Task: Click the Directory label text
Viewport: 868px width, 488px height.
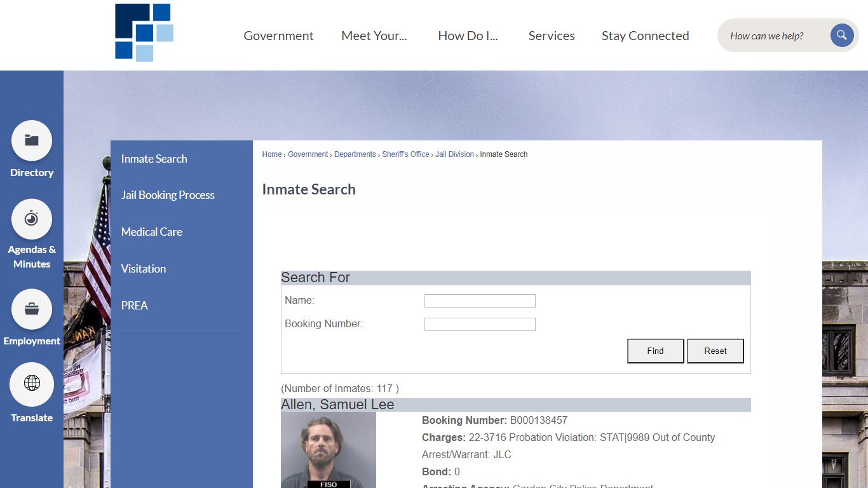Action: 32,173
